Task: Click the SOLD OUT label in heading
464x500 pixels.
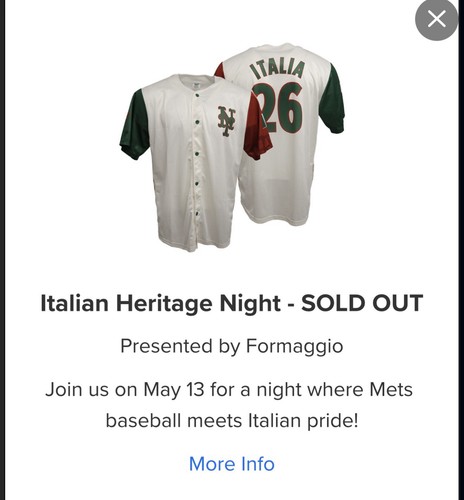Action: pyautogui.click(x=362, y=303)
